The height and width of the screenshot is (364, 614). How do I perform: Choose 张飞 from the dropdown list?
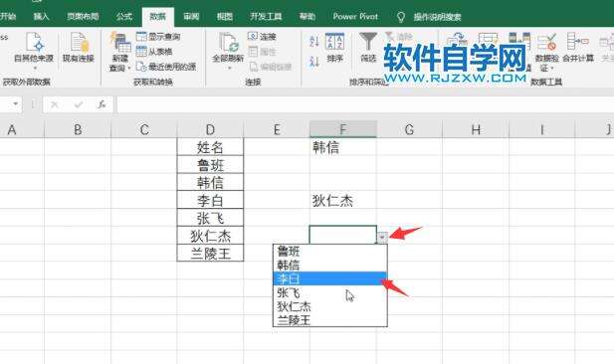329,292
